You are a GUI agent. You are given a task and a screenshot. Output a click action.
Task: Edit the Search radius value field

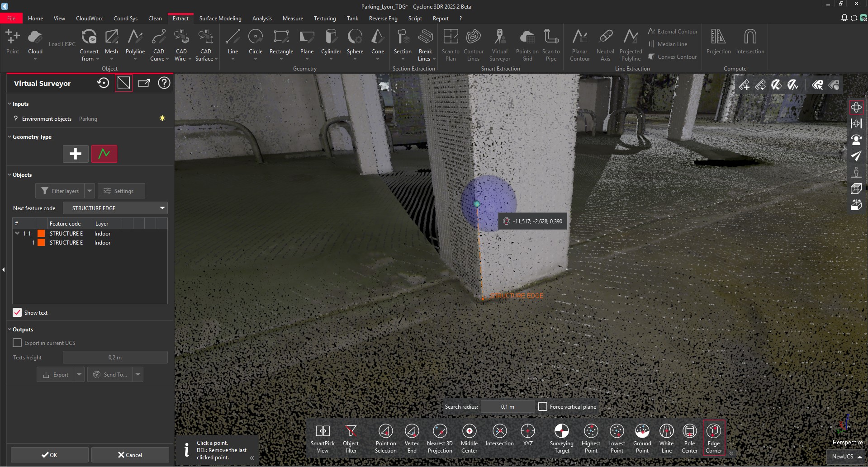click(x=508, y=406)
